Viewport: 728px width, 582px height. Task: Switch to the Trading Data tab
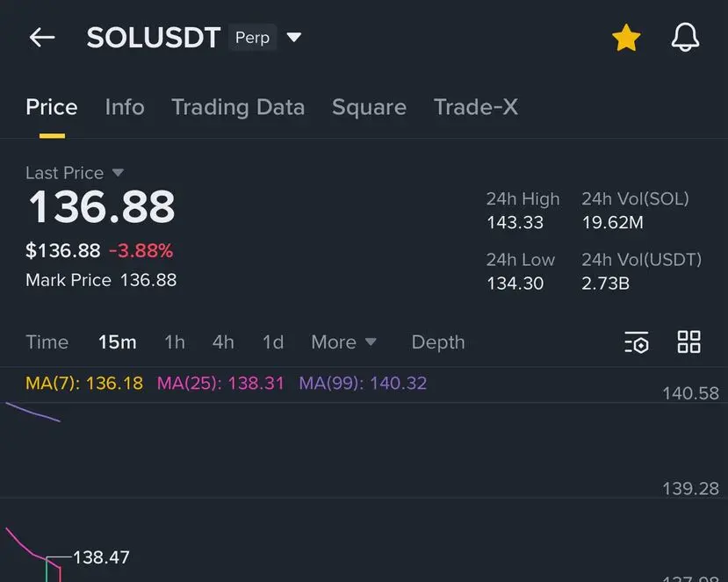(238, 107)
